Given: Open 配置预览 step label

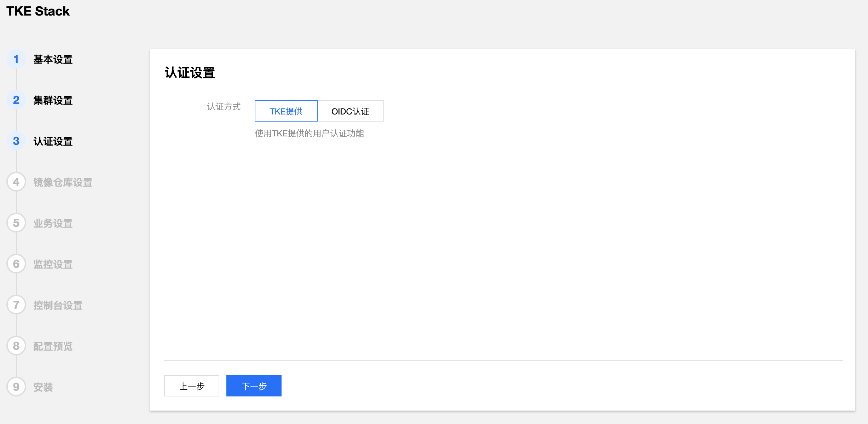Looking at the screenshot, I should pyautogui.click(x=53, y=346).
